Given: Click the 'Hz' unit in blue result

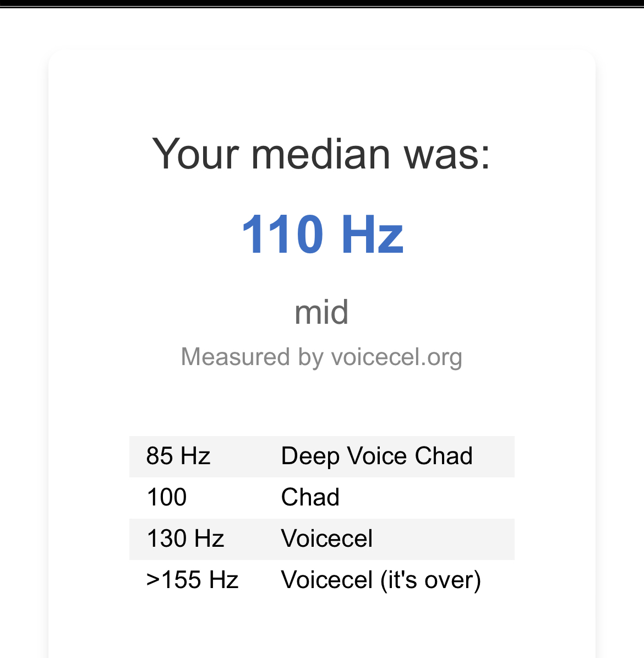Looking at the screenshot, I should pos(373,235).
